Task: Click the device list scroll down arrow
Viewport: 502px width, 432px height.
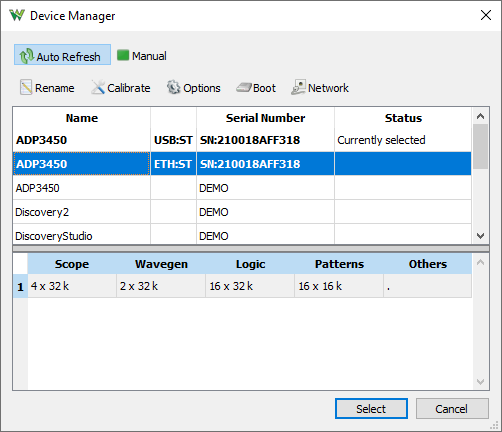Action: point(480,236)
